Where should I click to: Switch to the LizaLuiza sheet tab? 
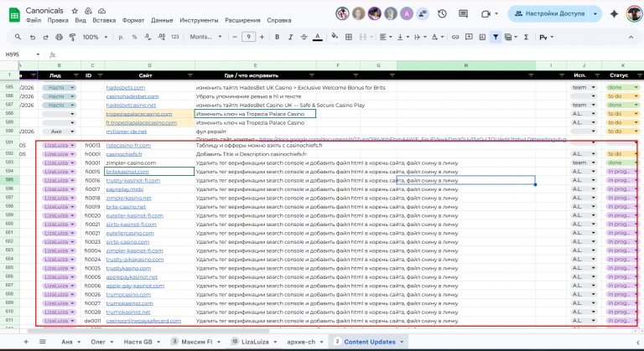(x=255, y=342)
